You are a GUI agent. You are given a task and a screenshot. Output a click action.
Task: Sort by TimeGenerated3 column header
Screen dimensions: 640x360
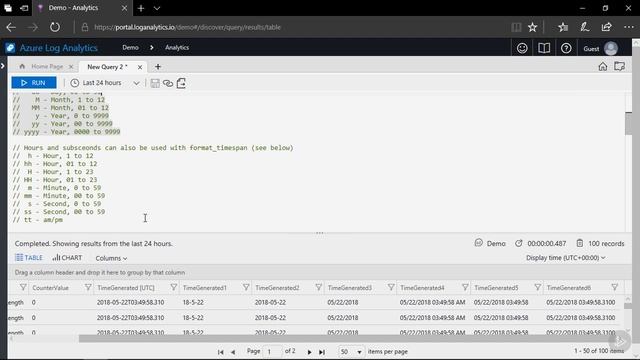(349, 288)
